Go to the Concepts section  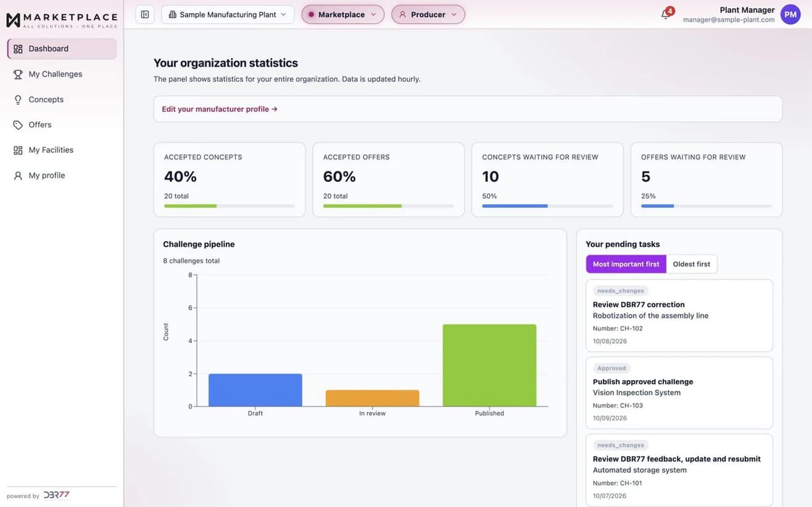click(62, 99)
